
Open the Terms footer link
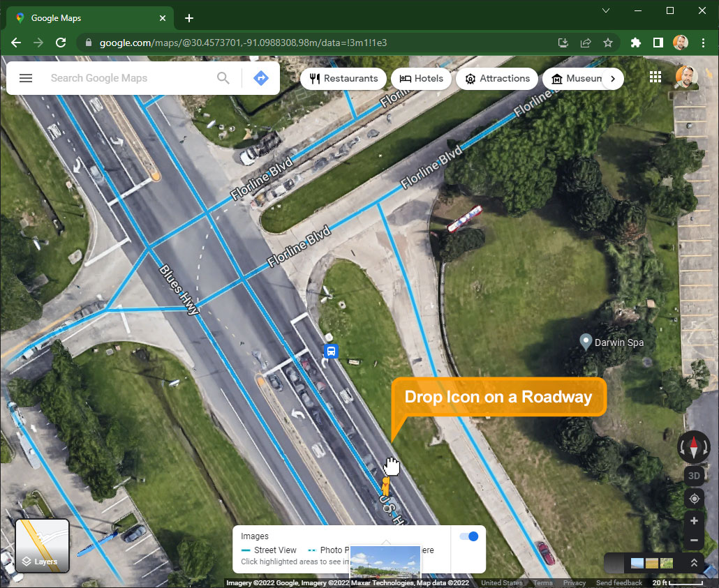pos(542,582)
